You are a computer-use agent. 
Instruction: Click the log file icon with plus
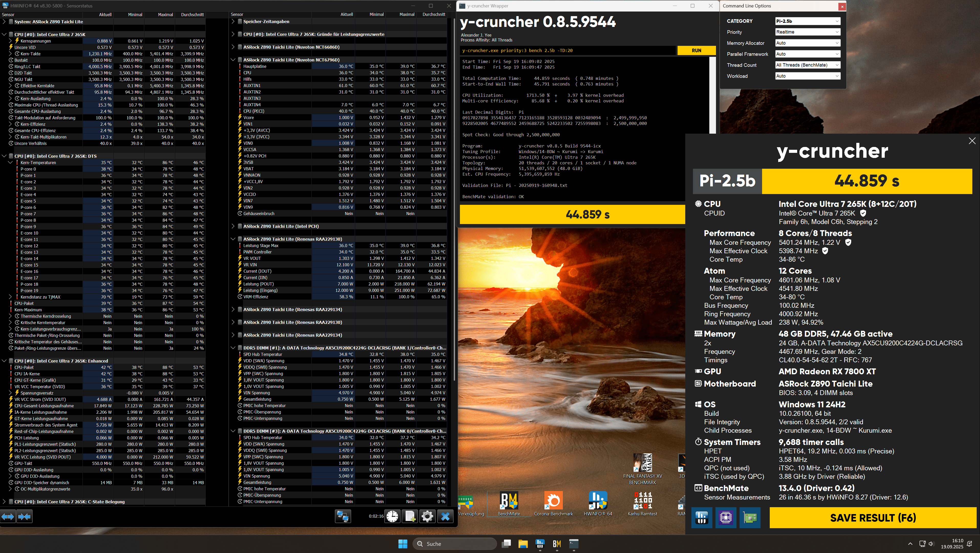point(410,516)
